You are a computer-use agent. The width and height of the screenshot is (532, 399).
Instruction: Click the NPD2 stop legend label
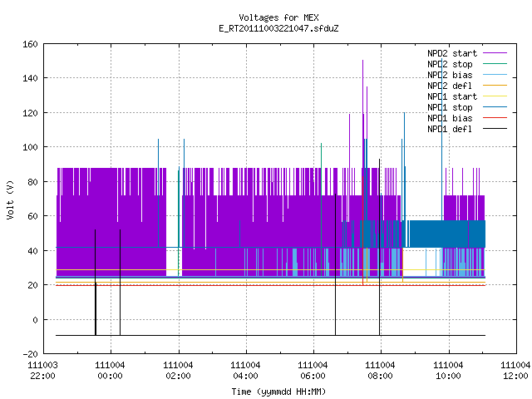pos(450,64)
